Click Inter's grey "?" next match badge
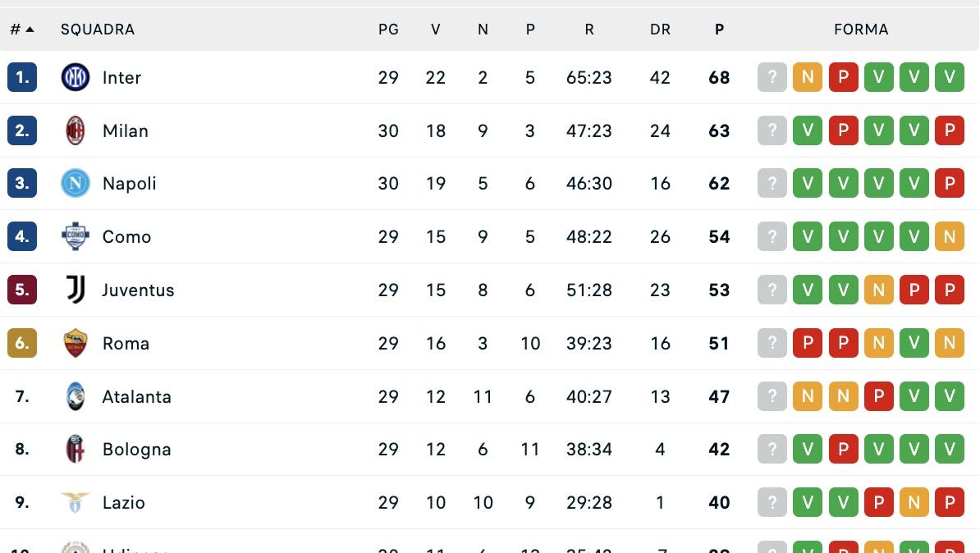Screen dimensions: 980x553 coord(772,77)
